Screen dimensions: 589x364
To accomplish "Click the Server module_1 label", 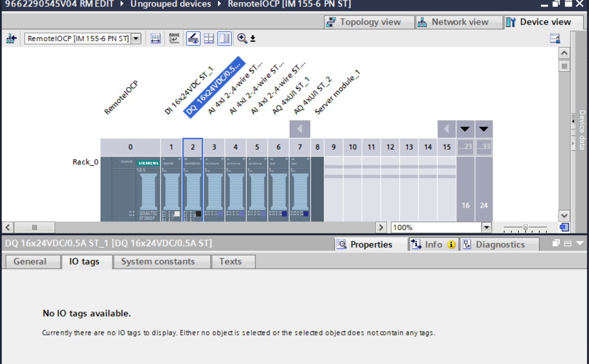I will (x=337, y=92).
